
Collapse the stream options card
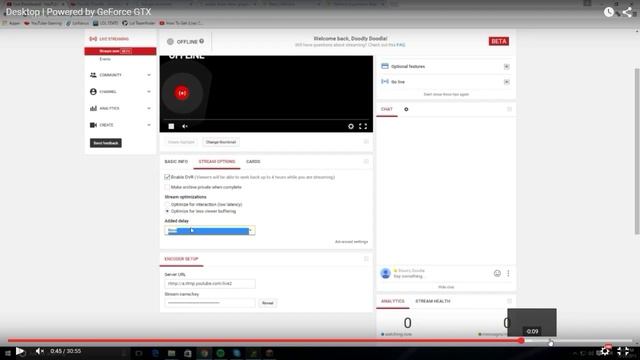tap(366, 162)
